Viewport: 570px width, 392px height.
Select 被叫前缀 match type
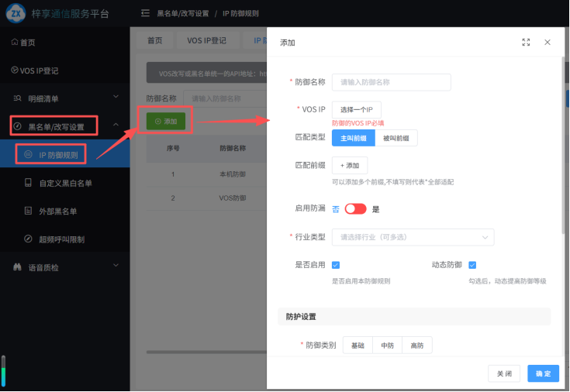396,138
